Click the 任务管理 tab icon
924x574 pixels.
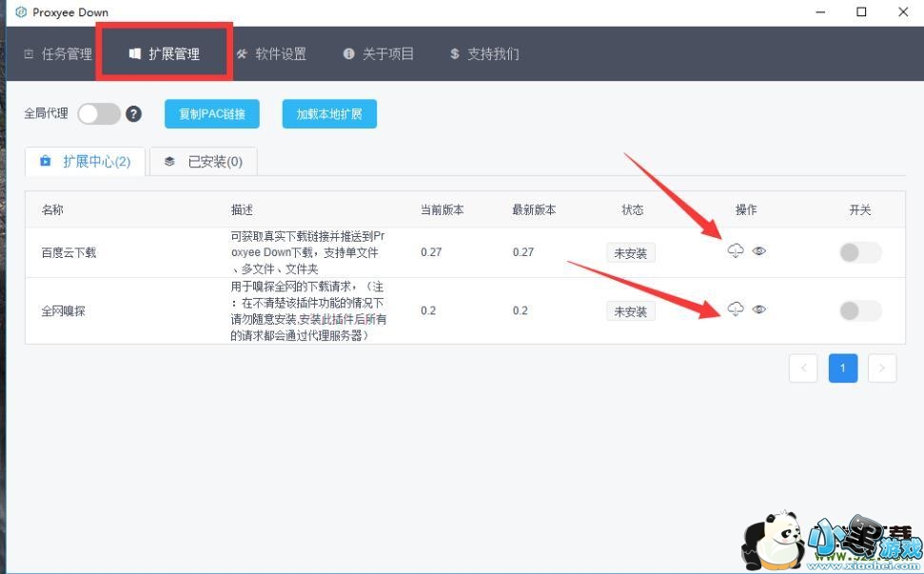point(29,54)
